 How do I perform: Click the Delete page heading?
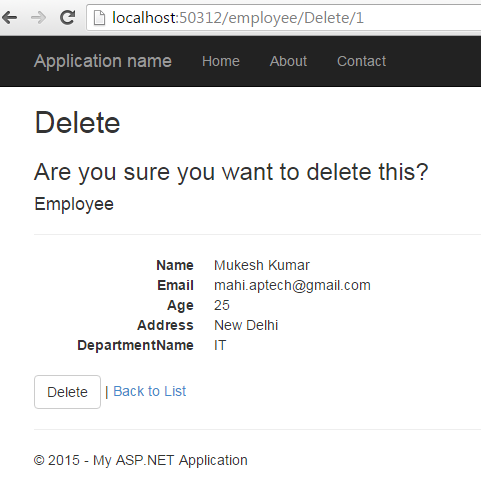[x=77, y=123]
